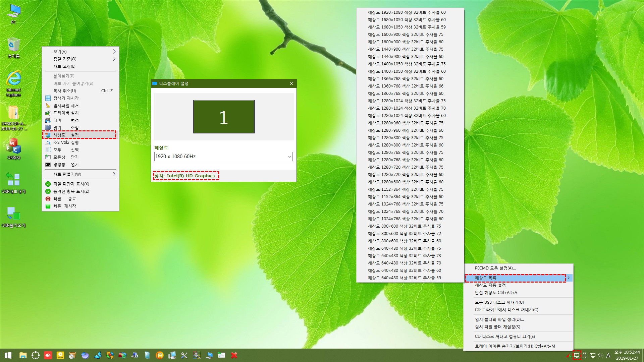Click the taskbar clock showing 10:52:44

[627, 355]
